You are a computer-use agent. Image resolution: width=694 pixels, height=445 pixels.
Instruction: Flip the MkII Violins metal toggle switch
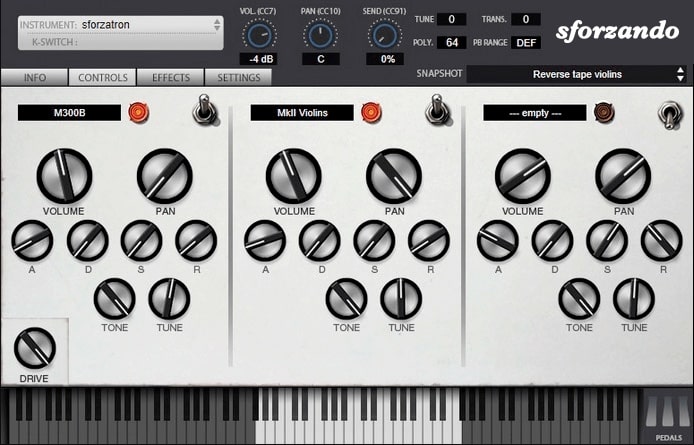pyautogui.click(x=437, y=109)
